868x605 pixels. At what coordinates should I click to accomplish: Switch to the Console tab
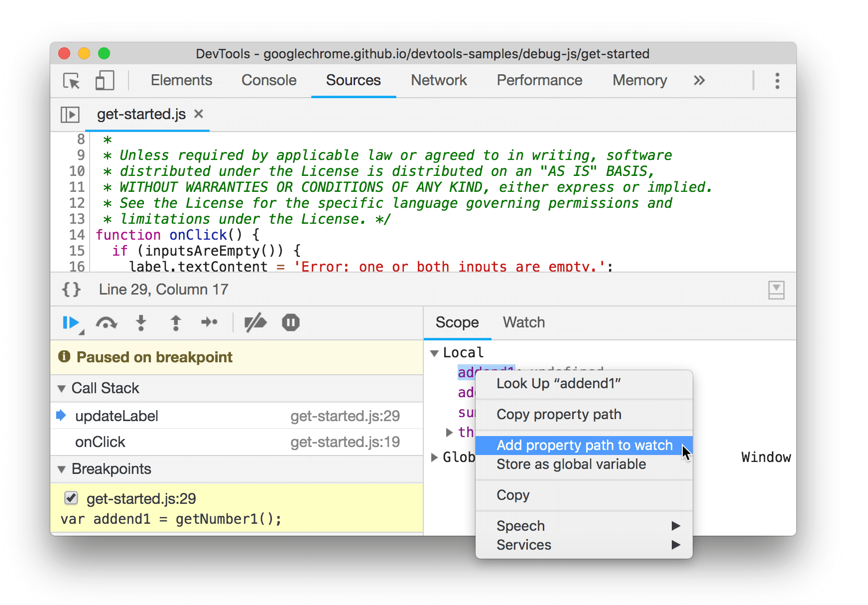(x=268, y=80)
